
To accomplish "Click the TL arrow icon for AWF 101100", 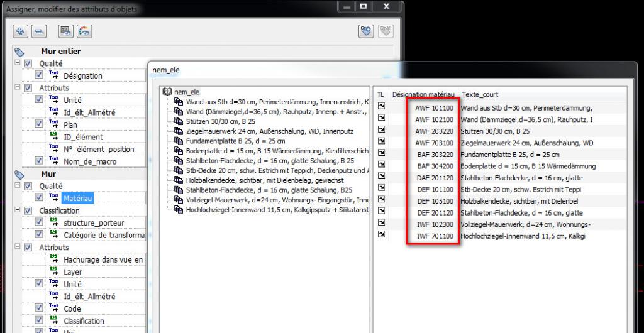I will (x=382, y=106).
